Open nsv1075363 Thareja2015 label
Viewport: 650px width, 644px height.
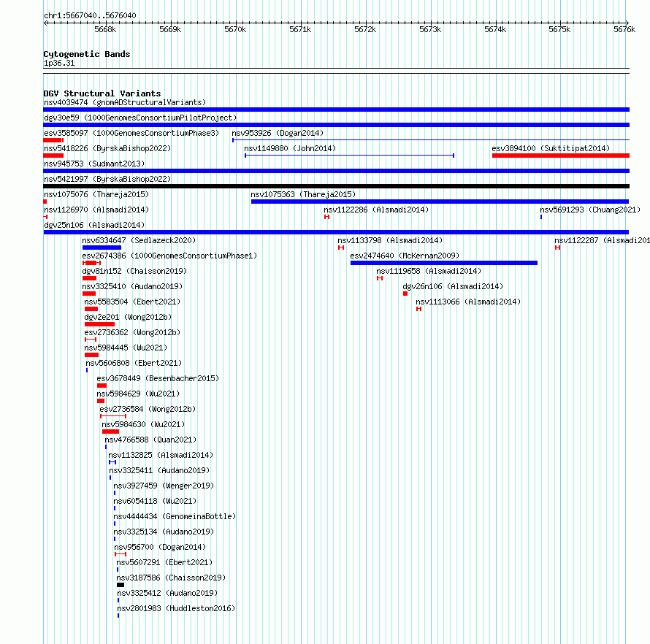pyautogui.click(x=303, y=194)
